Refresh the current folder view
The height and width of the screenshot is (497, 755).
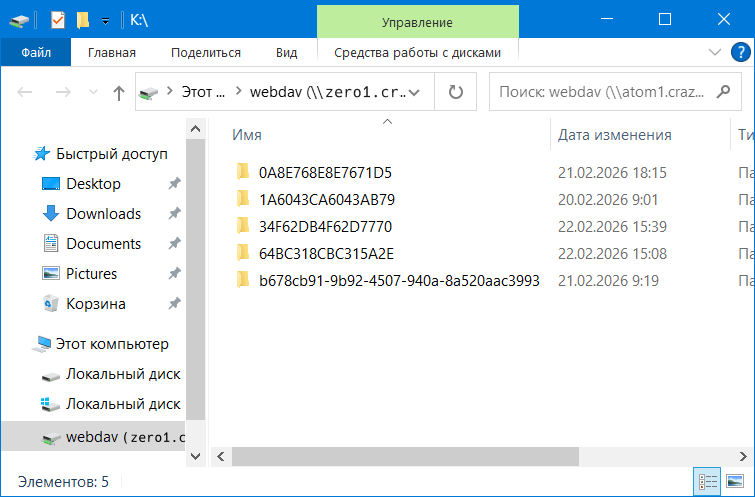[456, 92]
